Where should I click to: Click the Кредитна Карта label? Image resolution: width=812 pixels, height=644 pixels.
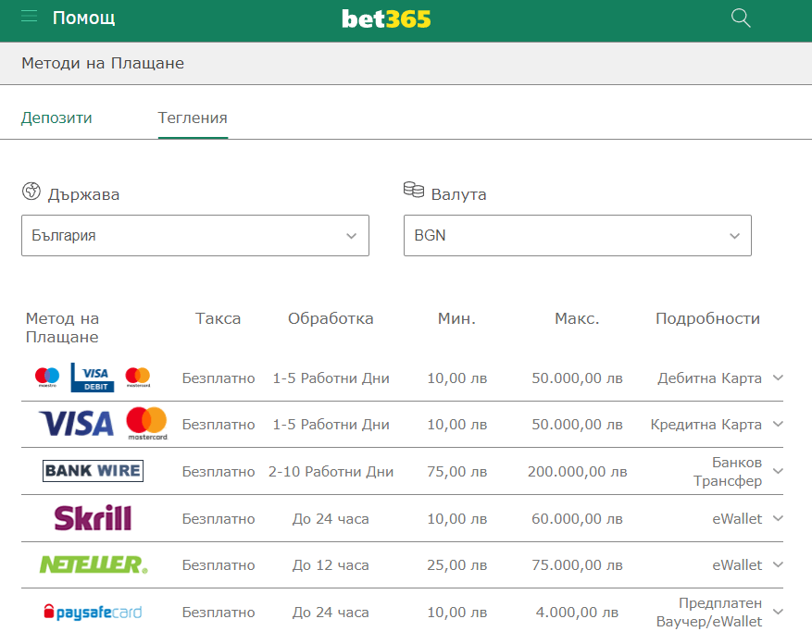[706, 425]
